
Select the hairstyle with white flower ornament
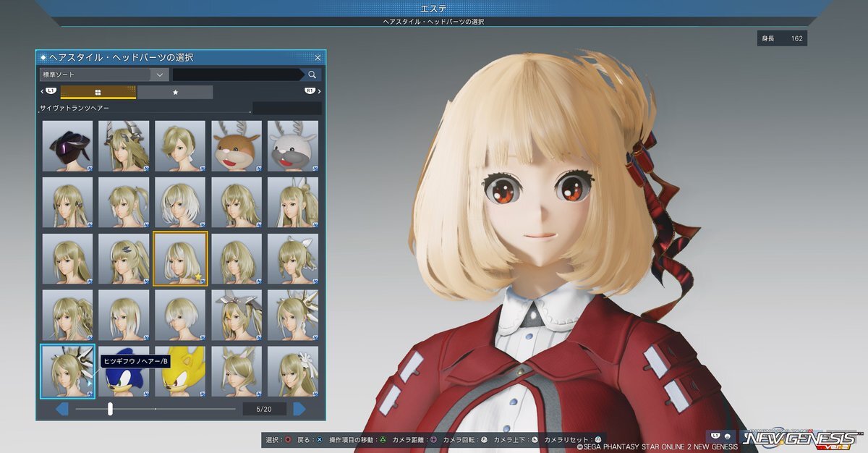point(293,371)
